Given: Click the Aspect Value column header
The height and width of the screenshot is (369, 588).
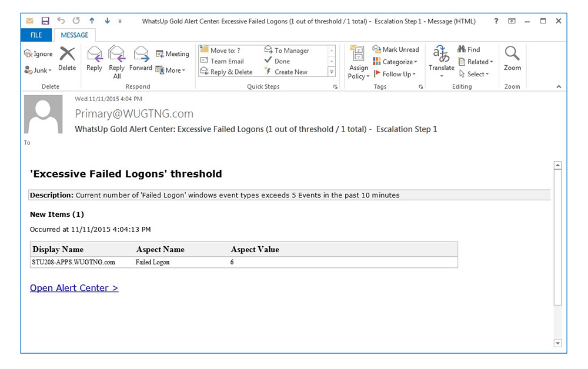Looking at the screenshot, I should 255,250.
